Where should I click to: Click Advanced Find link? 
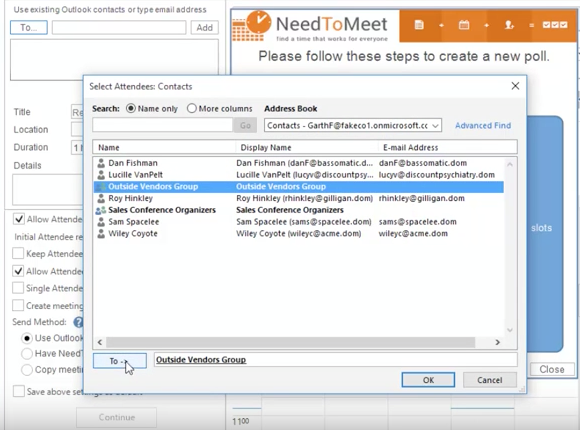point(483,125)
